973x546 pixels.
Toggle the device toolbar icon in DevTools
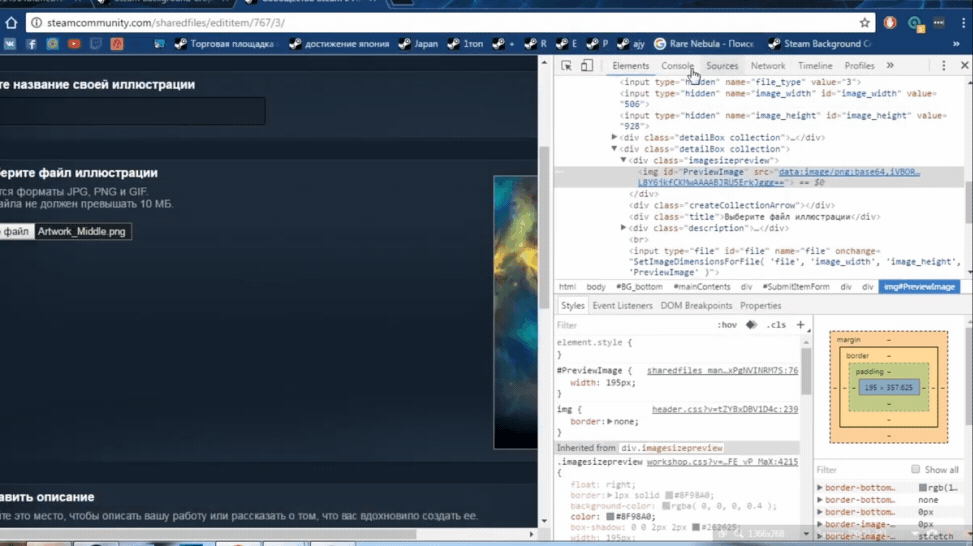586,66
